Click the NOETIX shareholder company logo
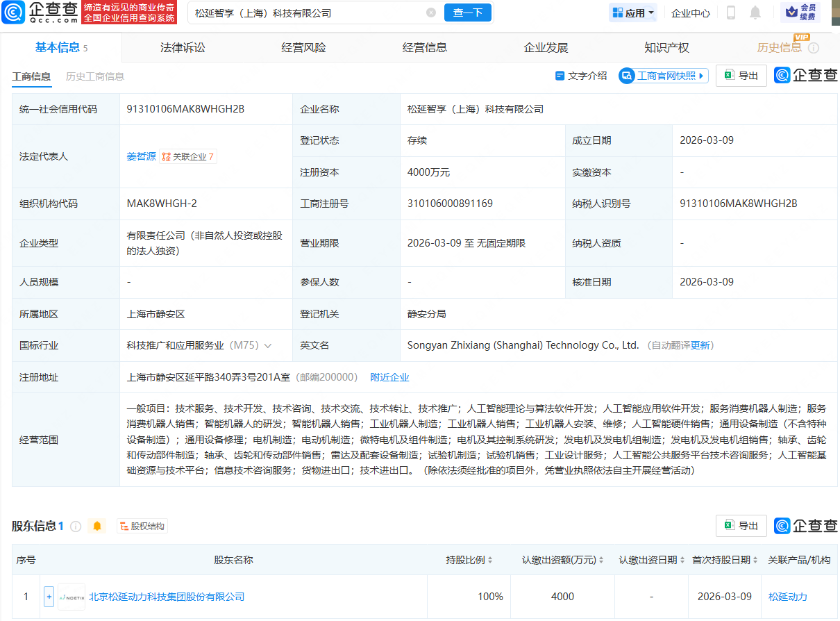The image size is (840, 621). pyautogui.click(x=69, y=596)
